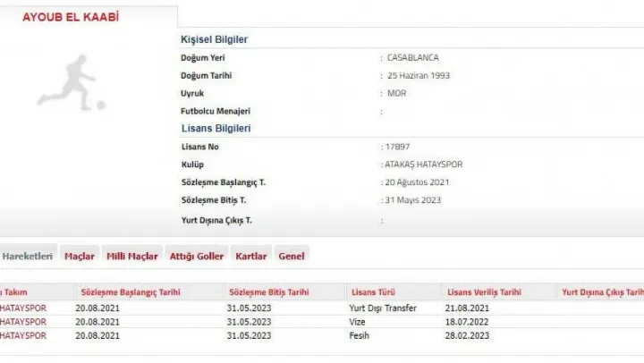Open the Attığı Goller tab

click(x=197, y=256)
